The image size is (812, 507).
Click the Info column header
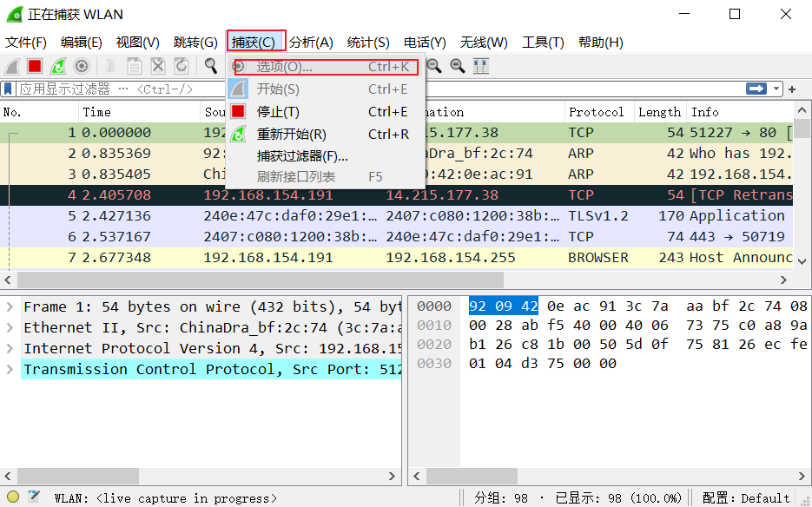point(740,112)
